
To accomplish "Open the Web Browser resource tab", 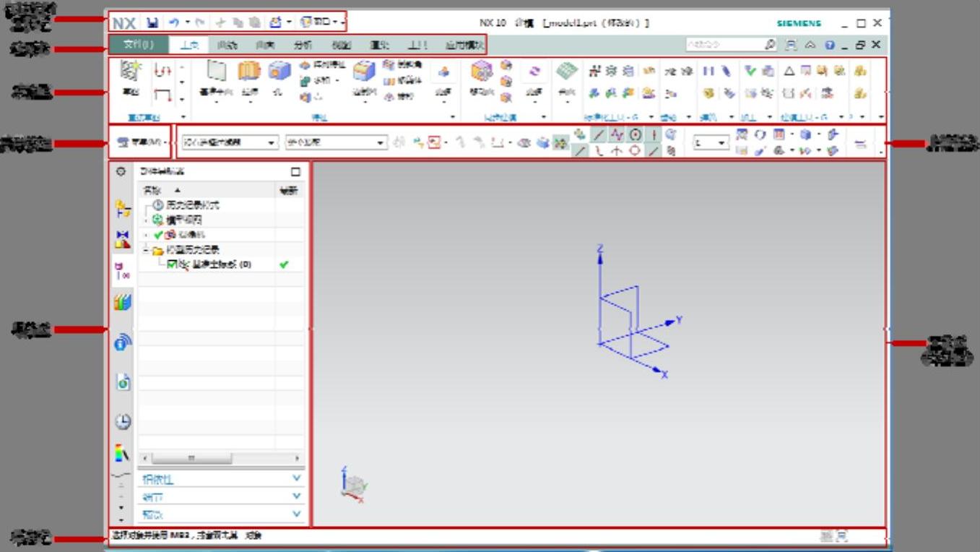I will pos(123,382).
